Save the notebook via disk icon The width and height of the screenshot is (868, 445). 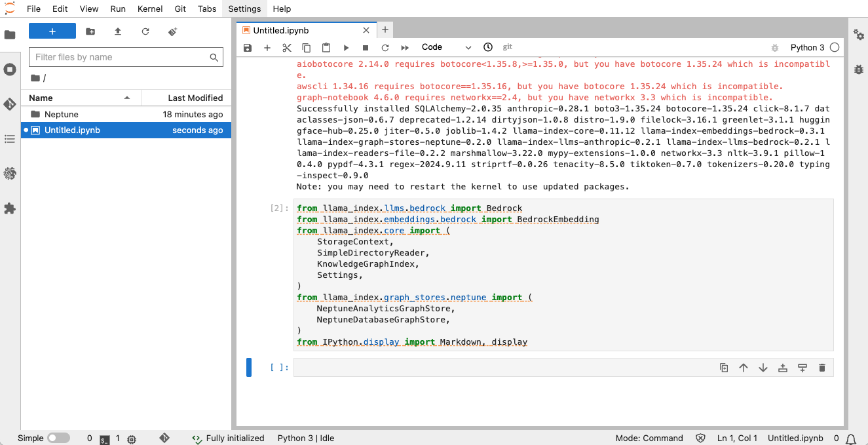pyautogui.click(x=248, y=47)
